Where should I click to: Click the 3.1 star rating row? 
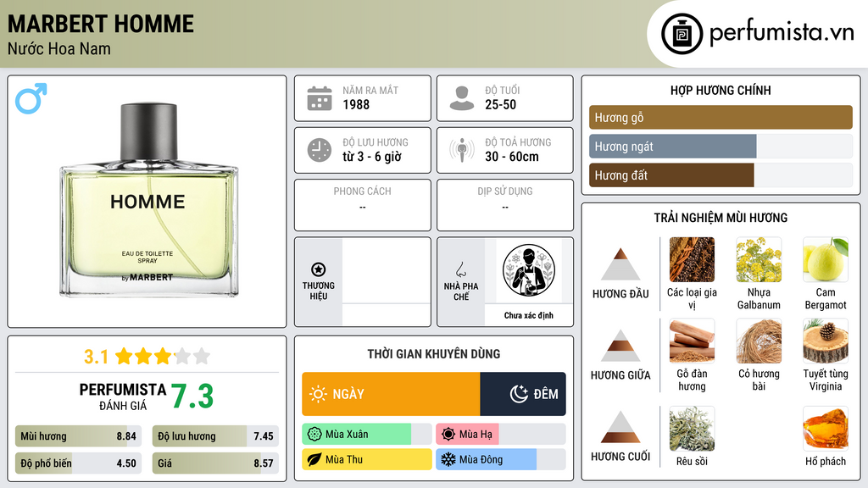coord(147,357)
